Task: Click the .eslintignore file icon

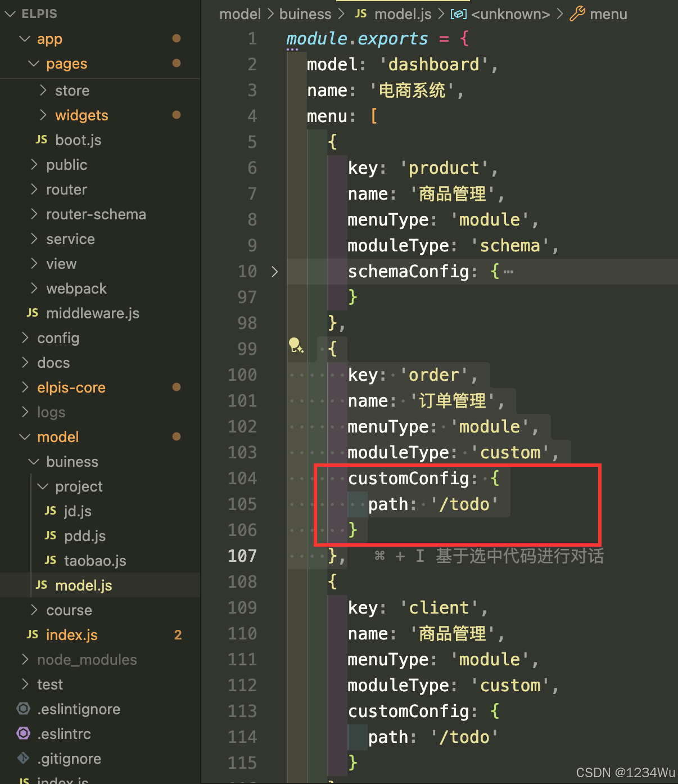Action: click(24, 709)
